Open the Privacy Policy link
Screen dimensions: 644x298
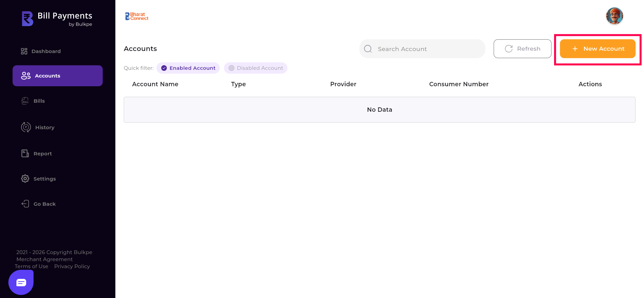72,266
